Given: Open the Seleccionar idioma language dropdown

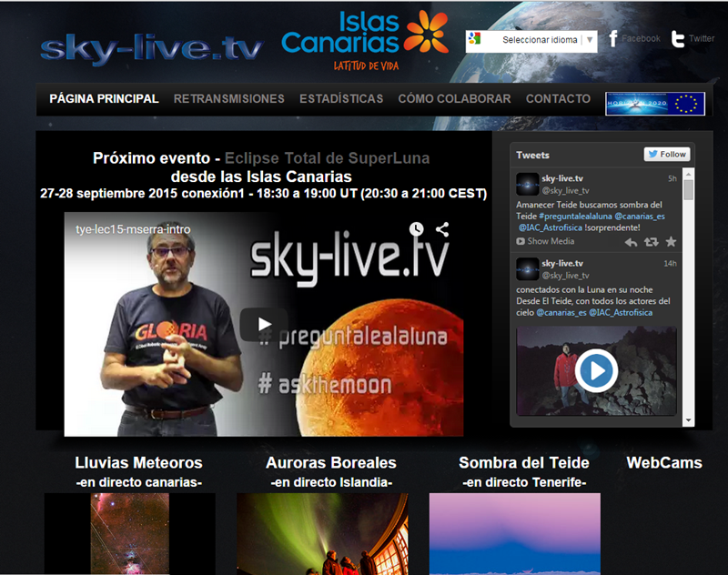Looking at the screenshot, I should [531, 40].
